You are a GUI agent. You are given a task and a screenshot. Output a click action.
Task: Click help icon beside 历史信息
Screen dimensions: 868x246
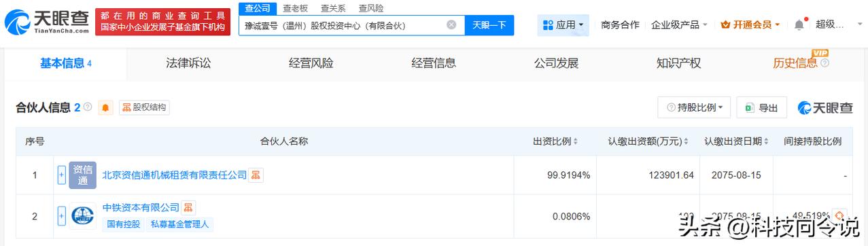click(x=825, y=63)
